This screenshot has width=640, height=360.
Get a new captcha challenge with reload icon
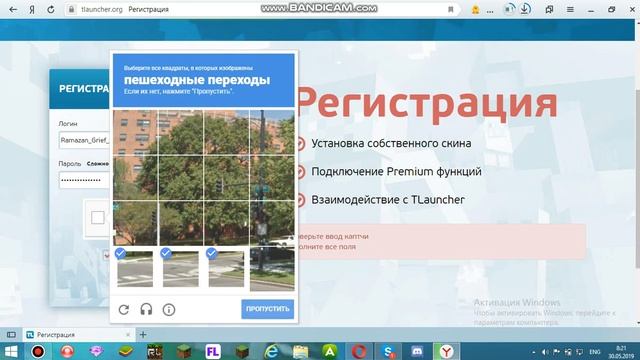[x=124, y=309]
